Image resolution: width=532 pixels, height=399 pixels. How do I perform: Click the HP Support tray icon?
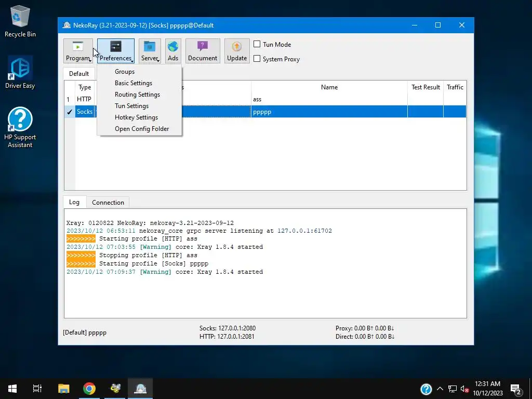[426, 389]
